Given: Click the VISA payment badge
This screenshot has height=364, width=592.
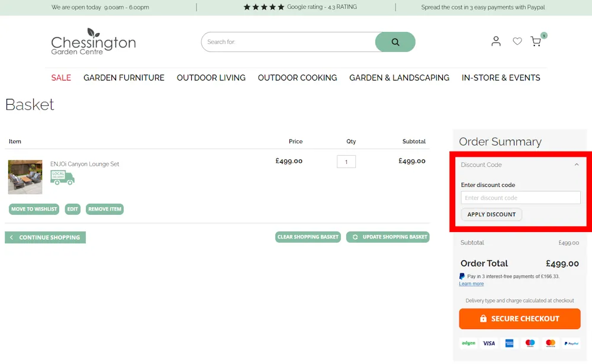Looking at the screenshot, I should (489, 343).
